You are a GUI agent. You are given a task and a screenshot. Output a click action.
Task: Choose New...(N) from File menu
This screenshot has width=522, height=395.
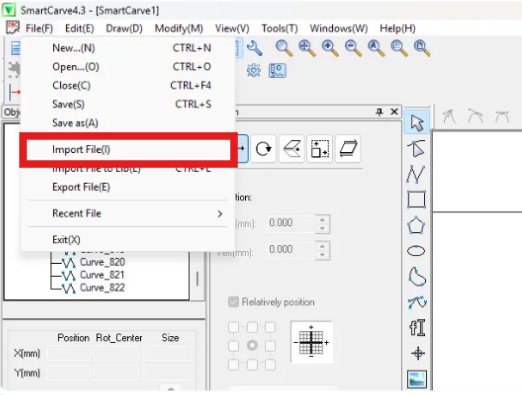tap(128, 48)
